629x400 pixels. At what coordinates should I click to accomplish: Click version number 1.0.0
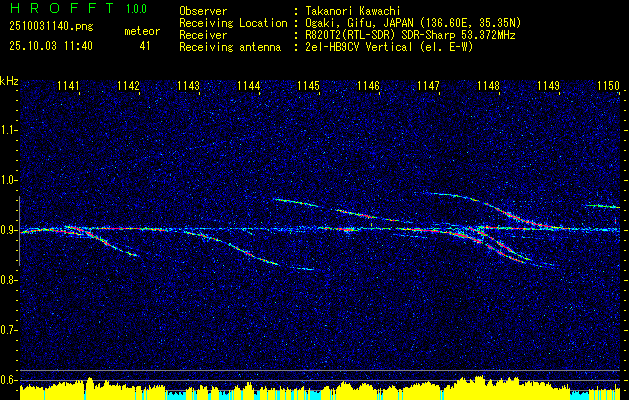coord(136,9)
